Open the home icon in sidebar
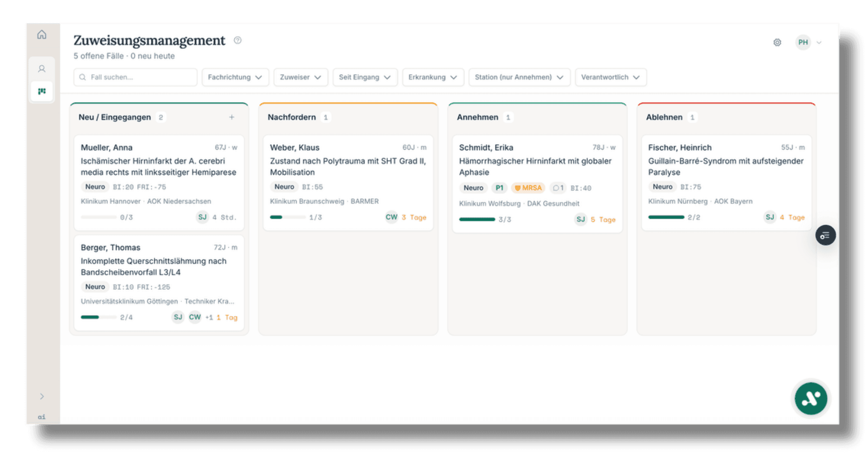 pos(42,34)
